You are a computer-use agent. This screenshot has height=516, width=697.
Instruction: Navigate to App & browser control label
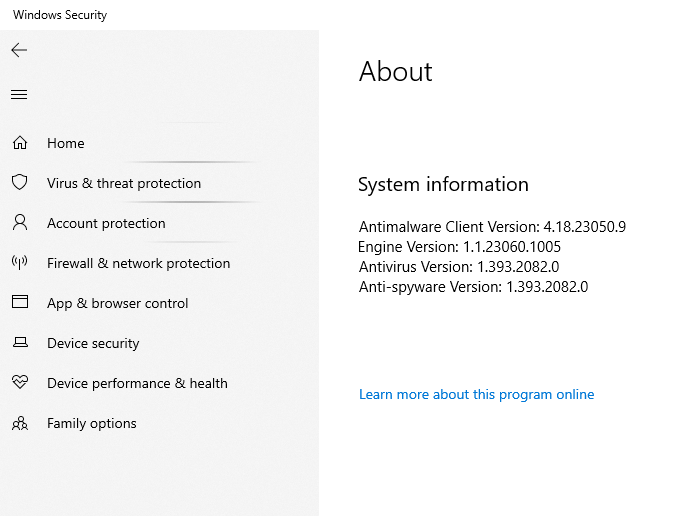pos(117,303)
